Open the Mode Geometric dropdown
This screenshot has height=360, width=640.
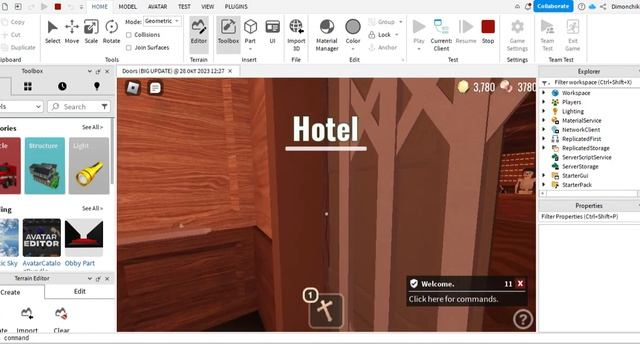coord(162,21)
